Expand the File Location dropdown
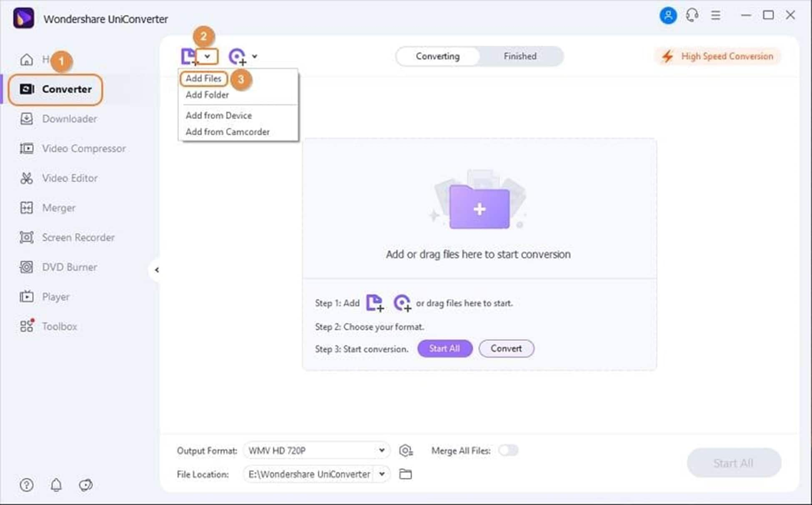This screenshot has width=812, height=505. point(381,475)
